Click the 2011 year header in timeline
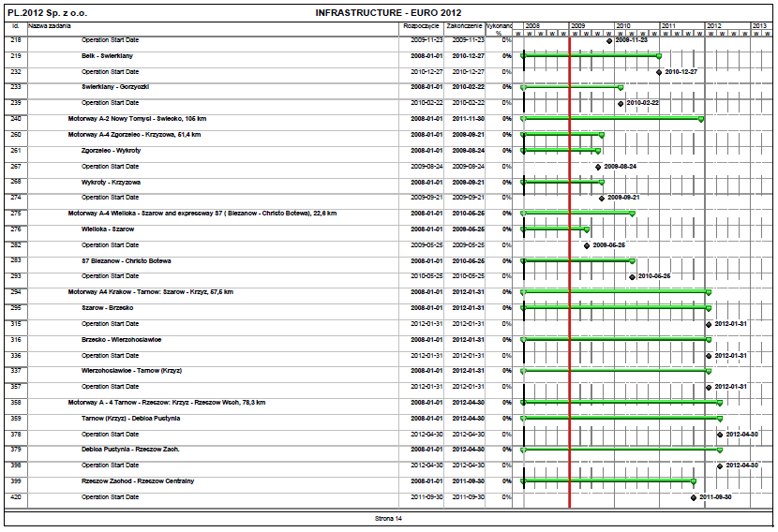Screen dimensions: 778x532 pyautogui.click(x=668, y=26)
